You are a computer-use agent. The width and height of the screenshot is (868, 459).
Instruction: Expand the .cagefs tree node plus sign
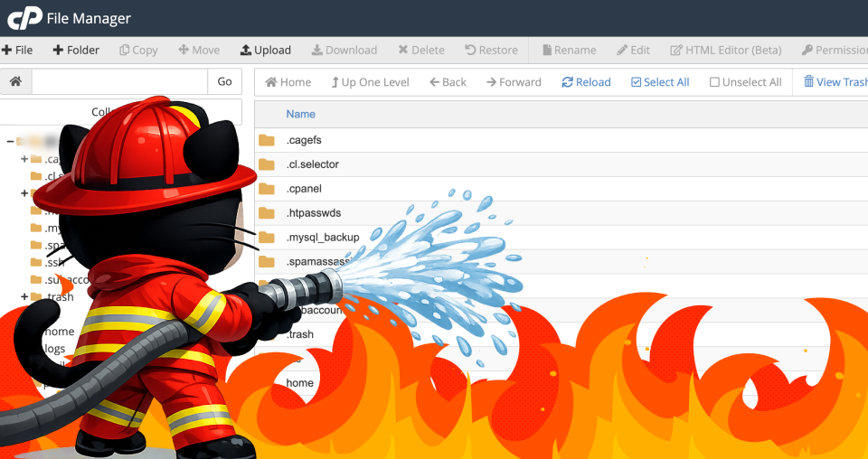tap(24, 160)
